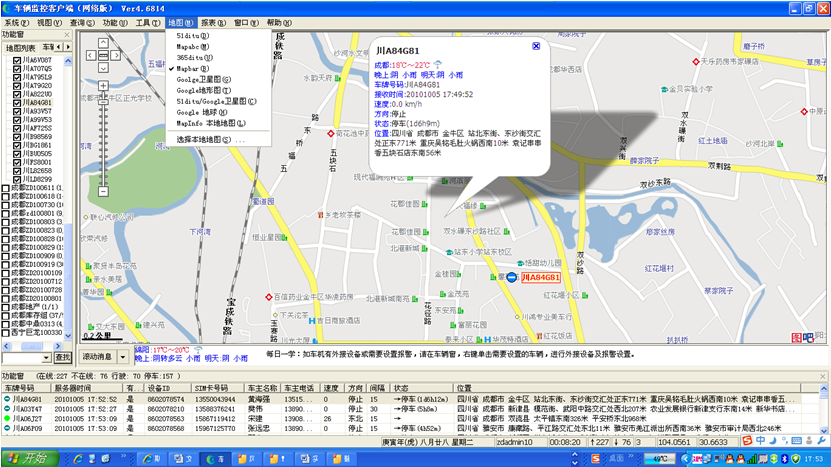Image resolution: width=831 pixels, height=467 pixels.
Task: Open the 滚动消息 dropdown arrow
Action: [123, 357]
